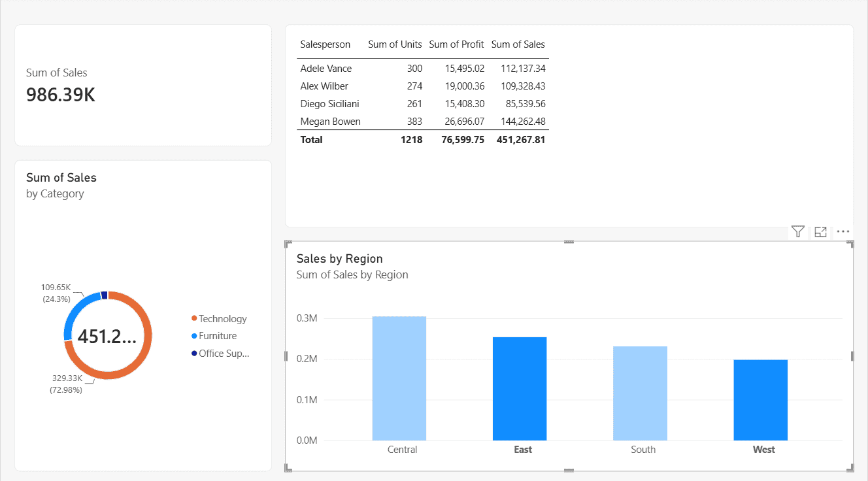Select the Office Supplies legend entry
Image resolution: width=868 pixels, height=481 pixels.
[220, 354]
